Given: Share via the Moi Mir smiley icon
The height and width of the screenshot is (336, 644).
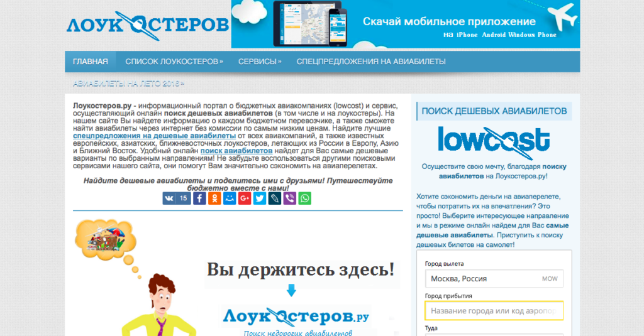Looking at the screenshot, I should (230, 198).
